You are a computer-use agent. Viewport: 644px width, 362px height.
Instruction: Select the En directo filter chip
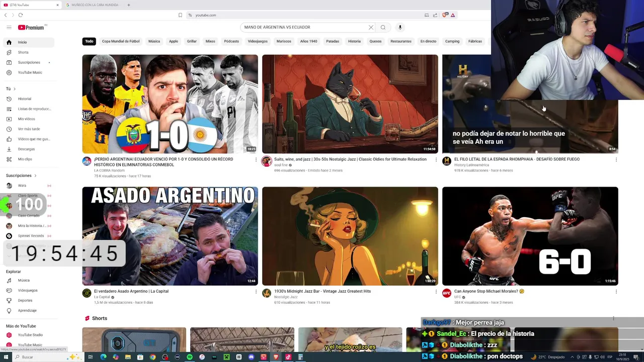428,41
